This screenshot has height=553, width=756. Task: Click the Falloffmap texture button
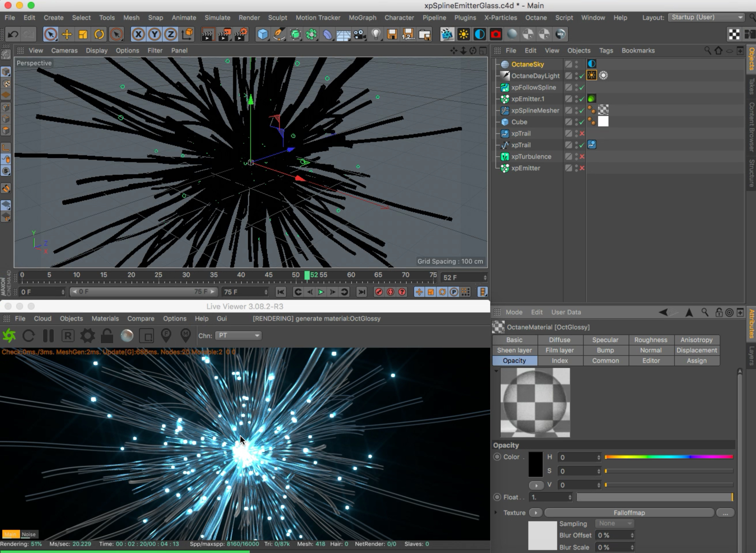click(629, 513)
